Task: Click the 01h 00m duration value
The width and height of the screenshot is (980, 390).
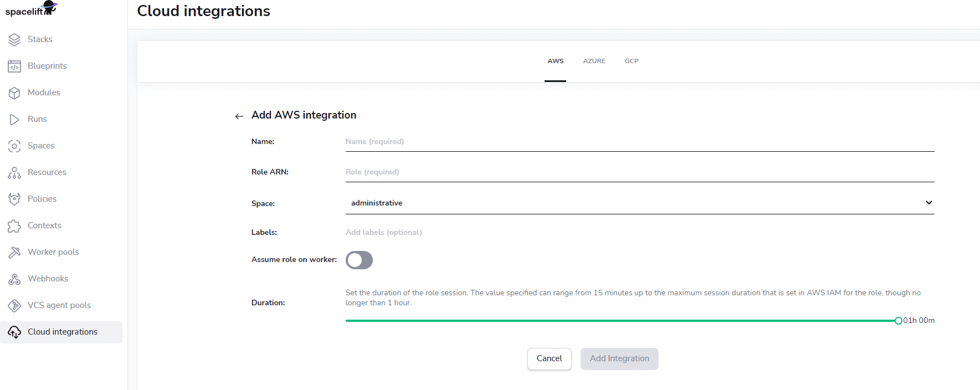Action: 919,321
